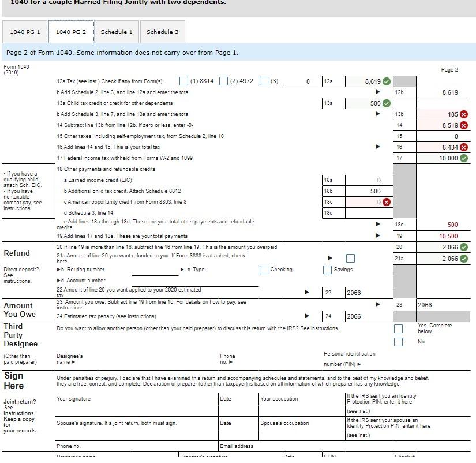Screen dimensions: 476x463
Task: Open the Schedule 1 tab
Action: pos(117,32)
